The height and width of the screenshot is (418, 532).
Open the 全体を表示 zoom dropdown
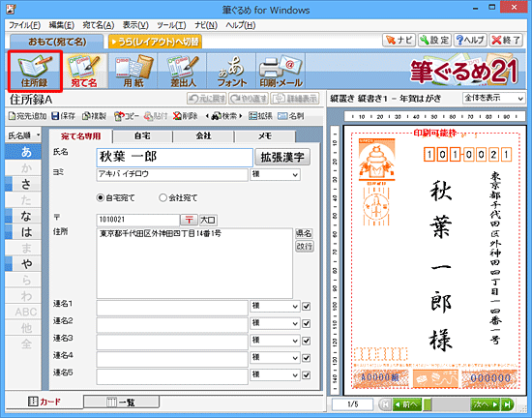[493, 99]
